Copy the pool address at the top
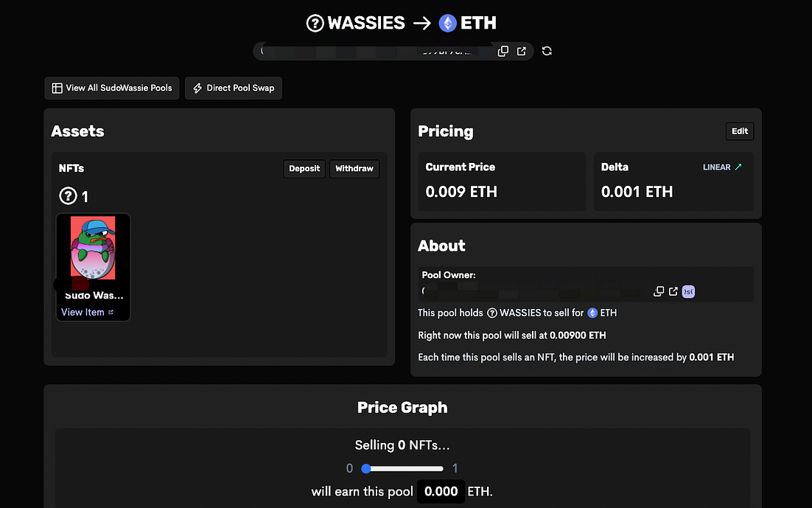Viewport: 812px width, 508px height. point(503,52)
